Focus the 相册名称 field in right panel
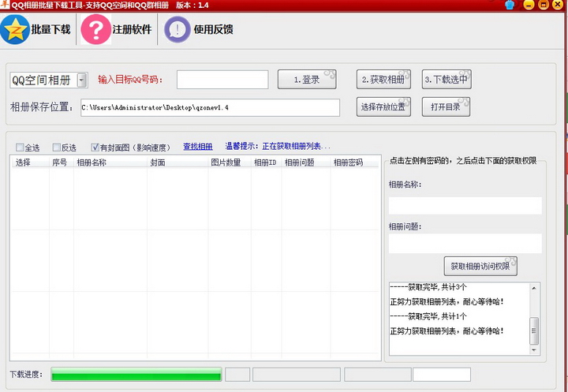Image resolution: width=568 pixels, height=392 pixels. point(465,206)
